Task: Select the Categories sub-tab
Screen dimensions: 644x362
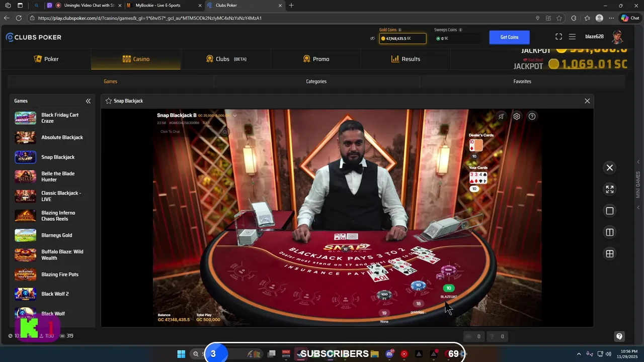Action: coord(316,81)
